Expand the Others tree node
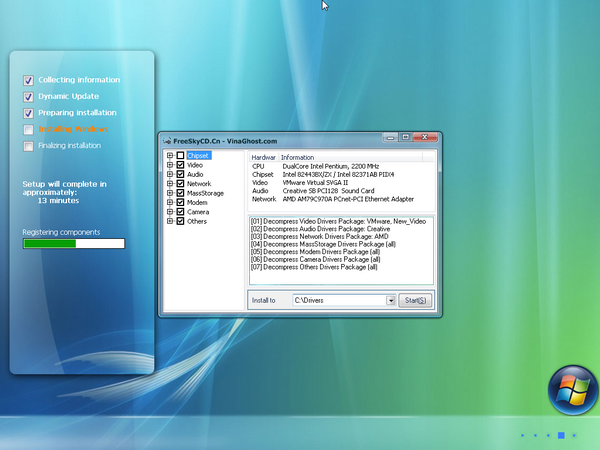Viewport: 600px width, 450px height. (170, 221)
